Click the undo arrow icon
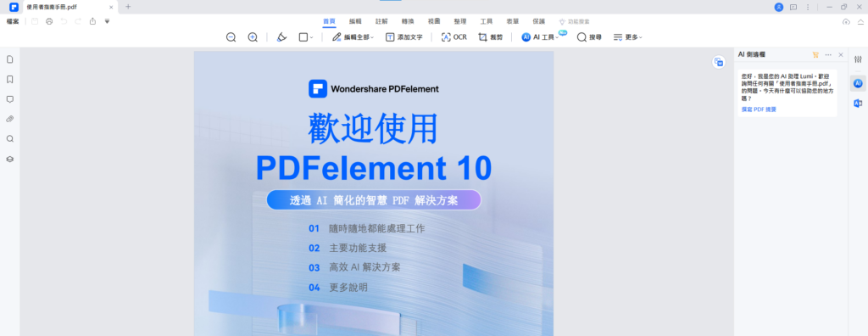 (x=64, y=21)
